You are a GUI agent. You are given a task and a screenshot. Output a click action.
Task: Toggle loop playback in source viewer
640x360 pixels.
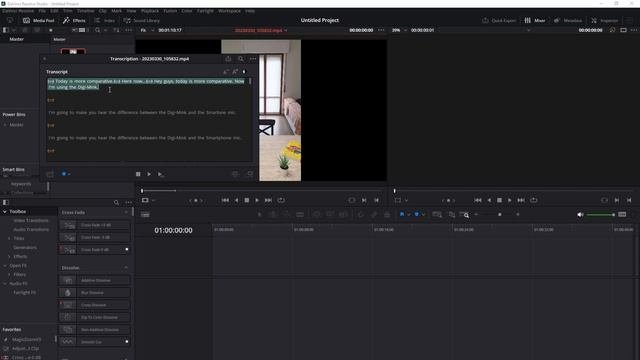tap(281, 200)
